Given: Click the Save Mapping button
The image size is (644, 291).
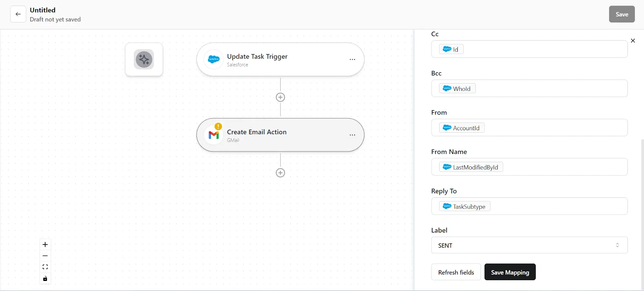Looking at the screenshot, I should tap(510, 272).
